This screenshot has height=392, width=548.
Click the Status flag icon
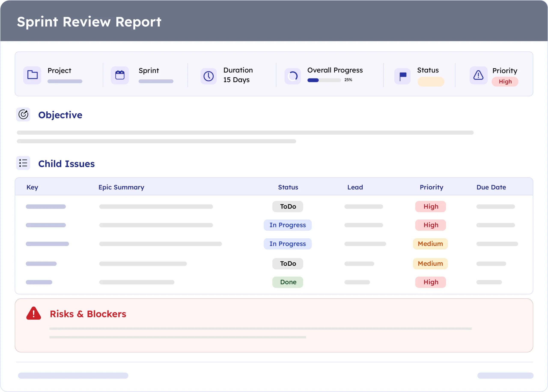coord(402,76)
